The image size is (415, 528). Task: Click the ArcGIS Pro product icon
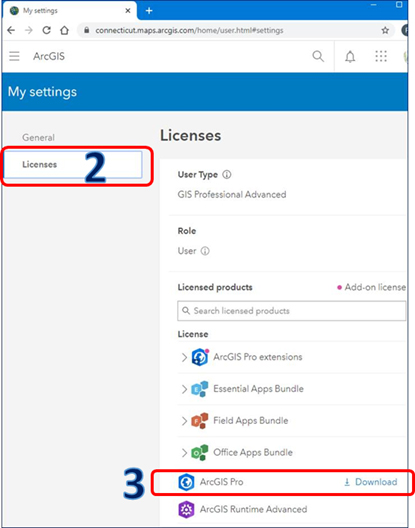click(186, 482)
